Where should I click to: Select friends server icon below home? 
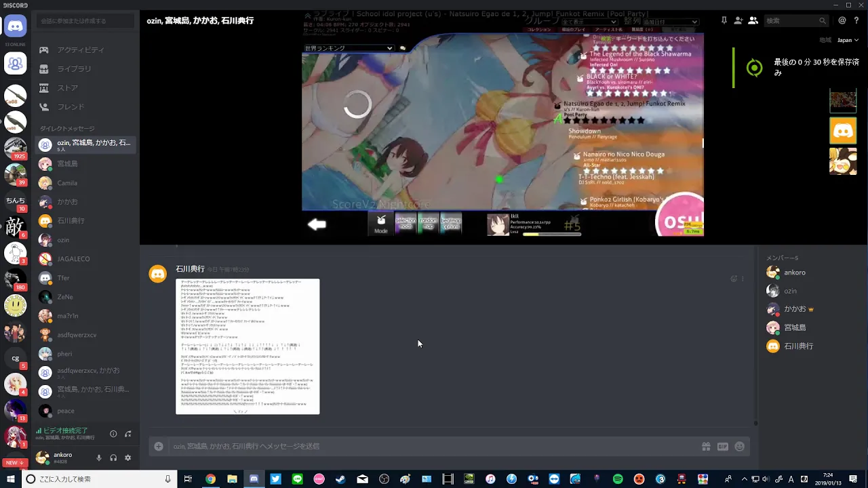pyautogui.click(x=15, y=64)
